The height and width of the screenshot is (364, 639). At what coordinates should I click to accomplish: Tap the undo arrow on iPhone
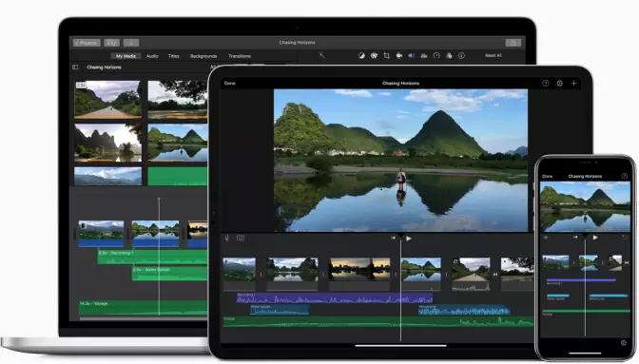(624, 237)
